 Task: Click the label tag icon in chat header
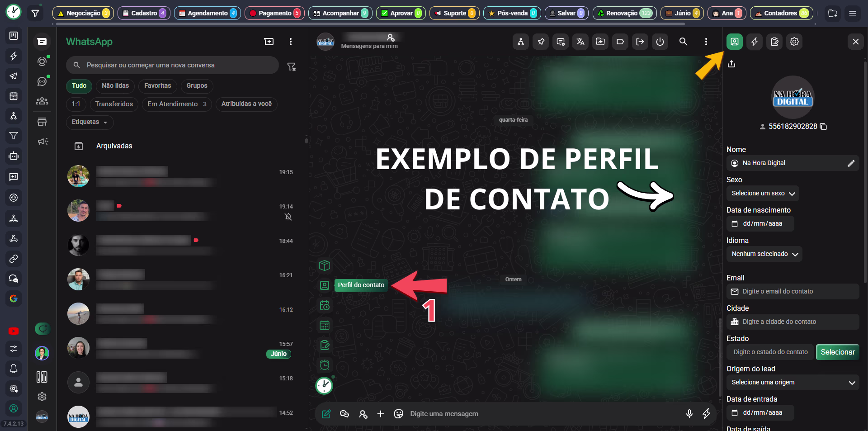point(620,42)
